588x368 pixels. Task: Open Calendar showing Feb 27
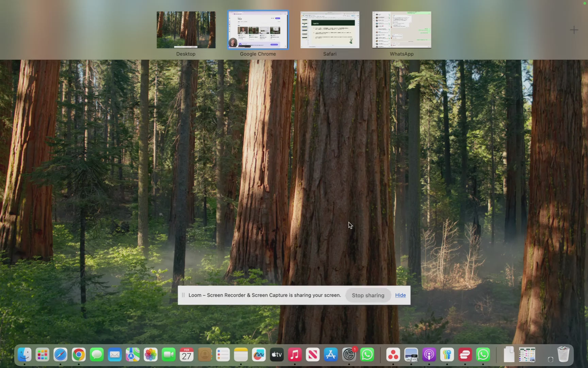point(186,355)
